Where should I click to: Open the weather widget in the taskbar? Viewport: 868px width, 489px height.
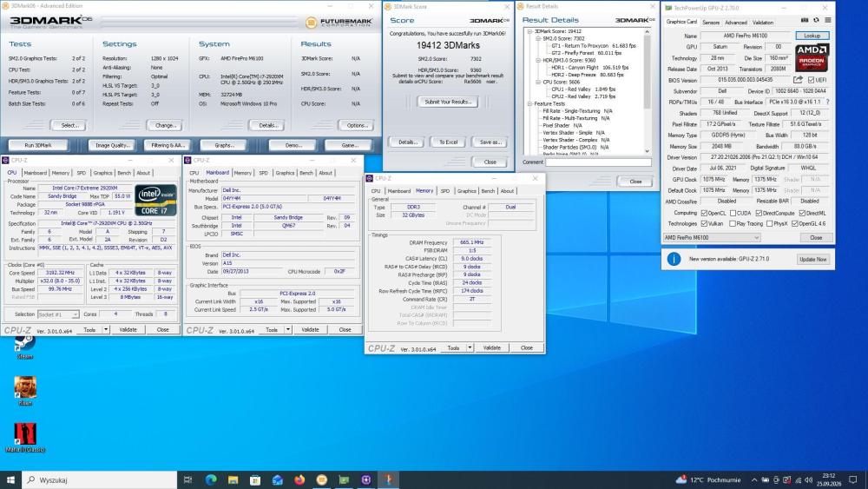pyautogui.click(x=708, y=479)
